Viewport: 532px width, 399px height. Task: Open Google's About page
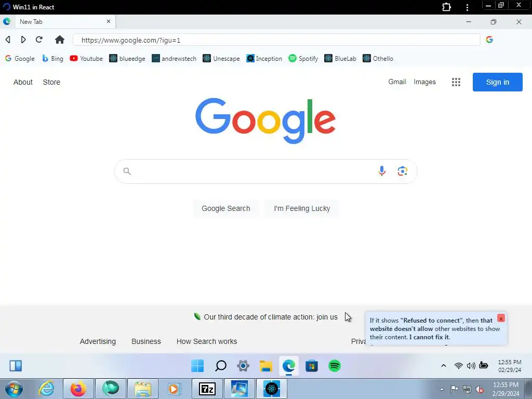click(23, 82)
